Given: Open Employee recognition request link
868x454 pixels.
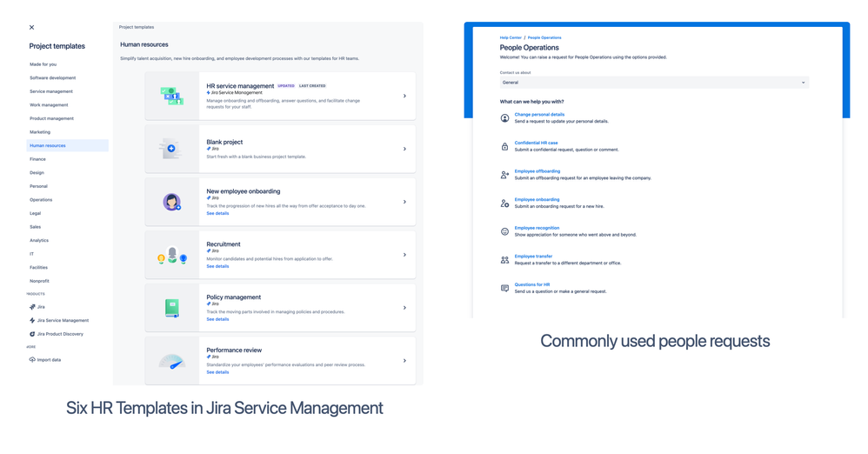Looking at the screenshot, I should pyautogui.click(x=537, y=228).
